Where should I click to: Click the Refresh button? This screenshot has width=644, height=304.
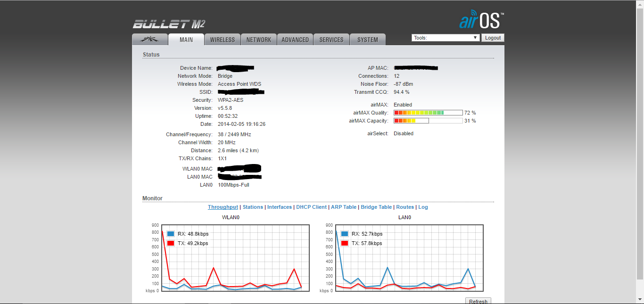[x=478, y=301]
